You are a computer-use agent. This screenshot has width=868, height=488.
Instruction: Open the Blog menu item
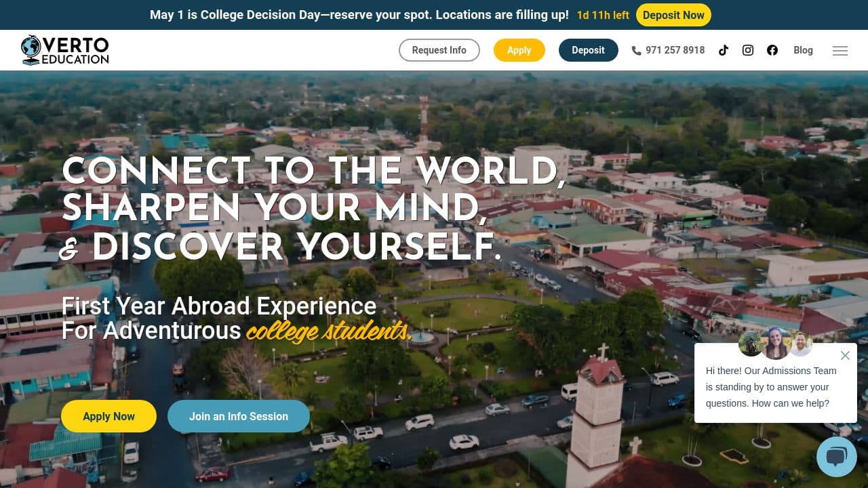[x=803, y=50]
